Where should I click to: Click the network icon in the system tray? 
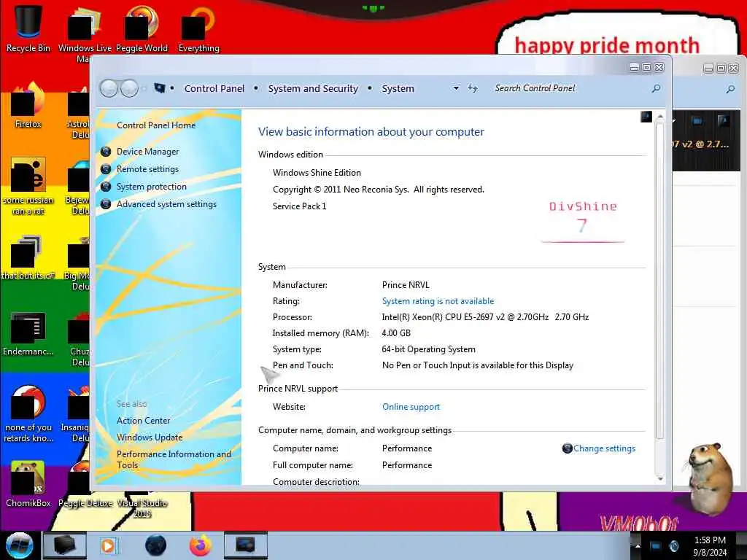point(656,546)
